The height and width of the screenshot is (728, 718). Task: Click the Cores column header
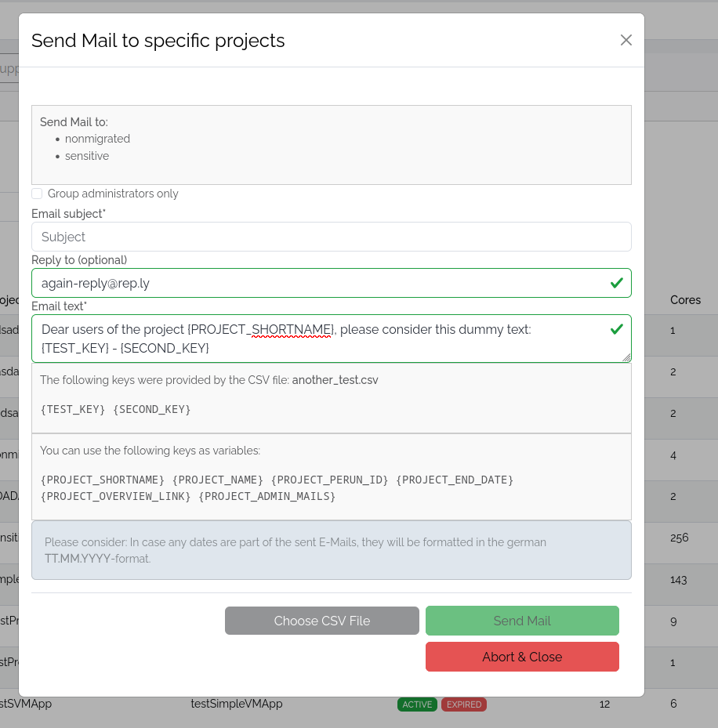(x=685, y=300)
